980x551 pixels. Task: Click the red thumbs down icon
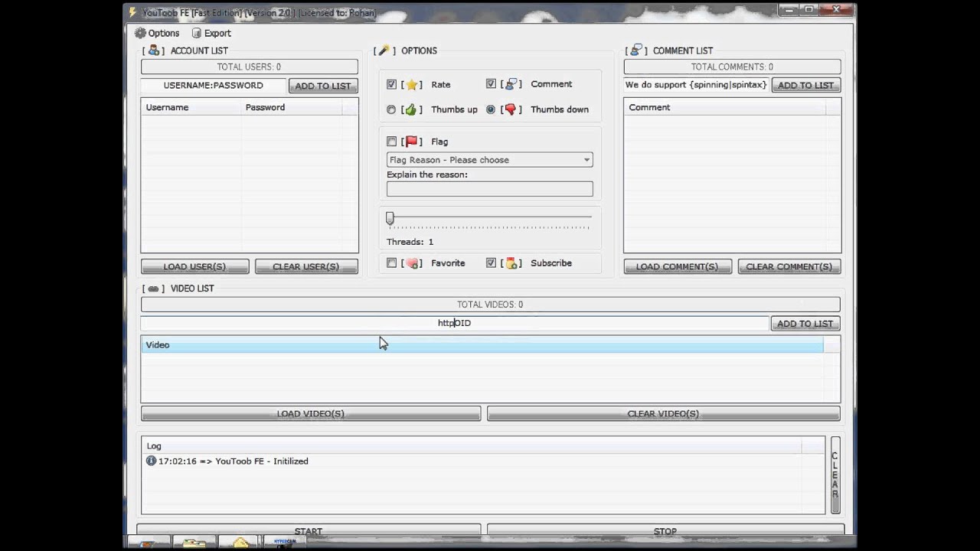(511, 109)
